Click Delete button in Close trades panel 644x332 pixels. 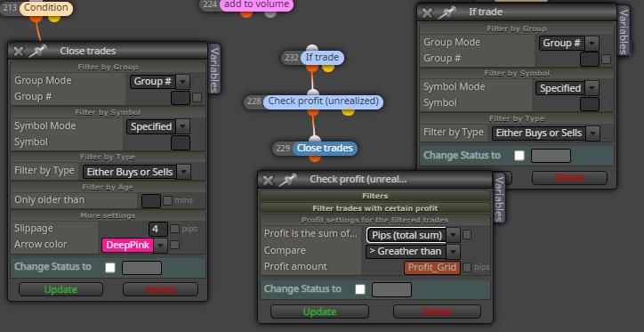(160, 289)
